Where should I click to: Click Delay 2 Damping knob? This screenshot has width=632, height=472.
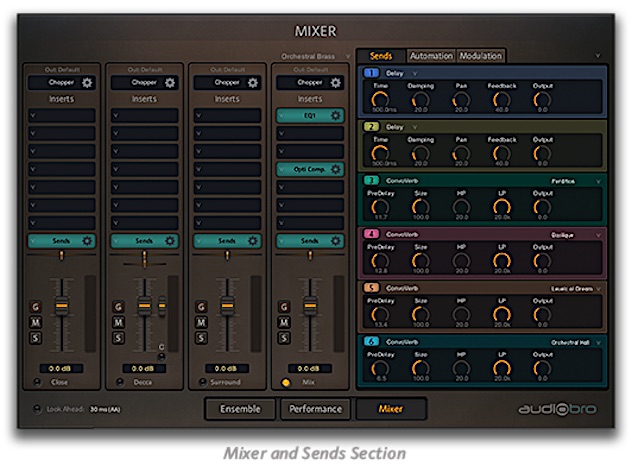point(421,154)
